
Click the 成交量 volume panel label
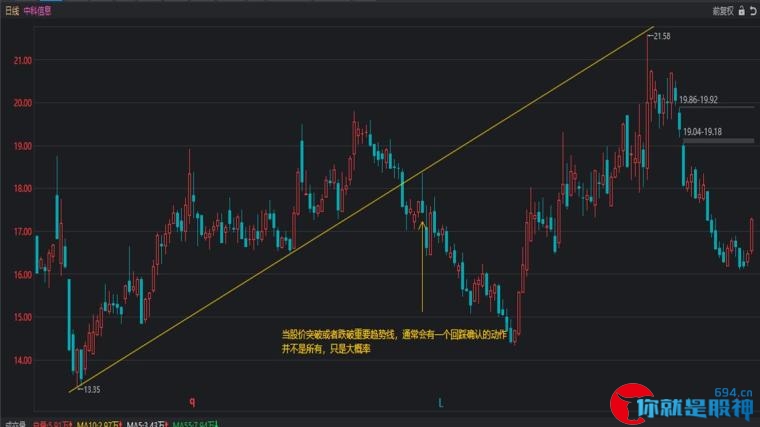click(15, 424)
